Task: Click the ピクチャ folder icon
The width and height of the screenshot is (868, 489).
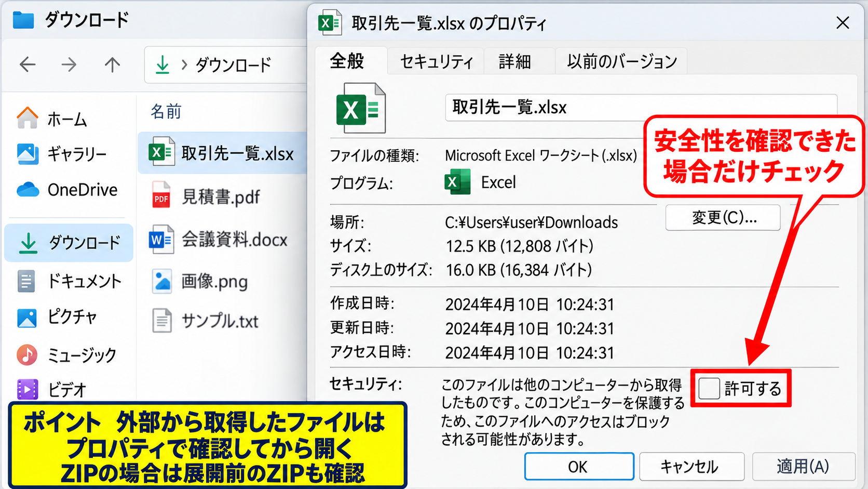Action: click(27, 318)
